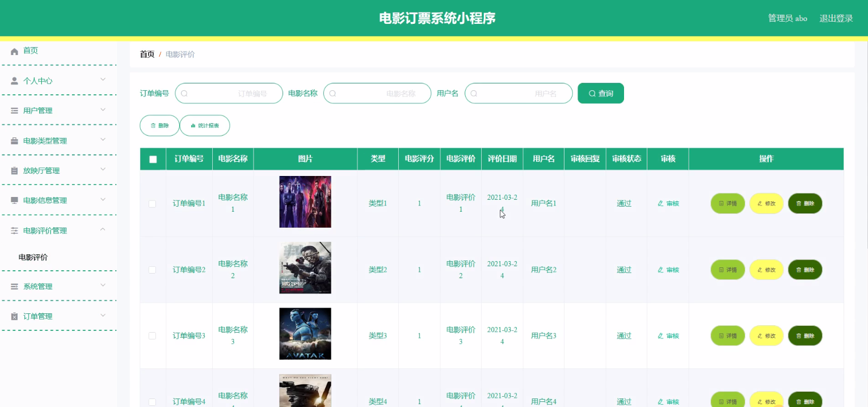Click the soldier poster for 电影名称2

click(x=305, y=268)
